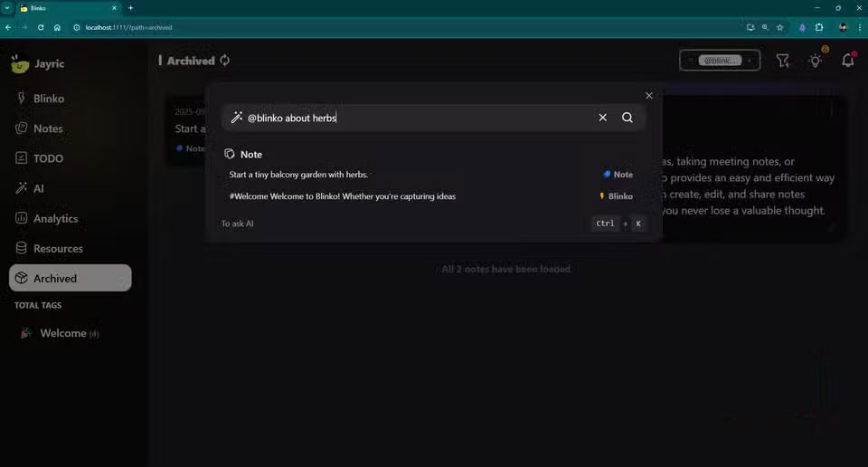The width and height of the screenshot is (868, 467).
Task: Select the Welcome tag
Action: (x=62, y=333)
